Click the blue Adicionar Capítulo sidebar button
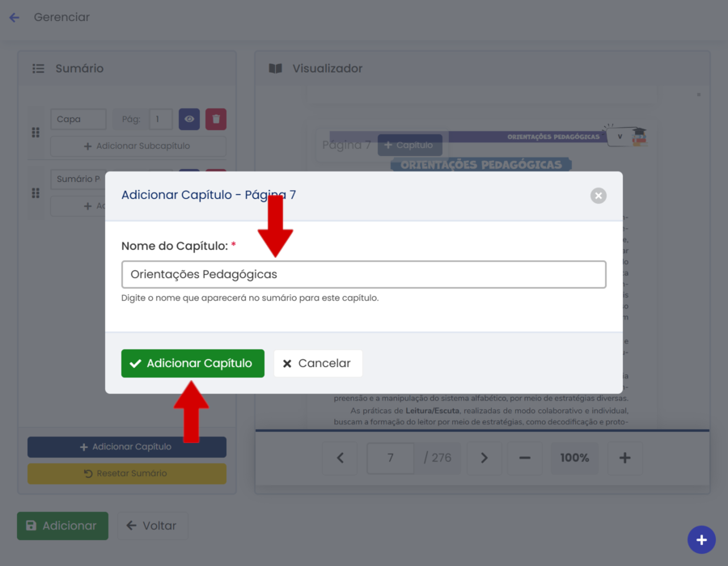 tap(127, 447)
